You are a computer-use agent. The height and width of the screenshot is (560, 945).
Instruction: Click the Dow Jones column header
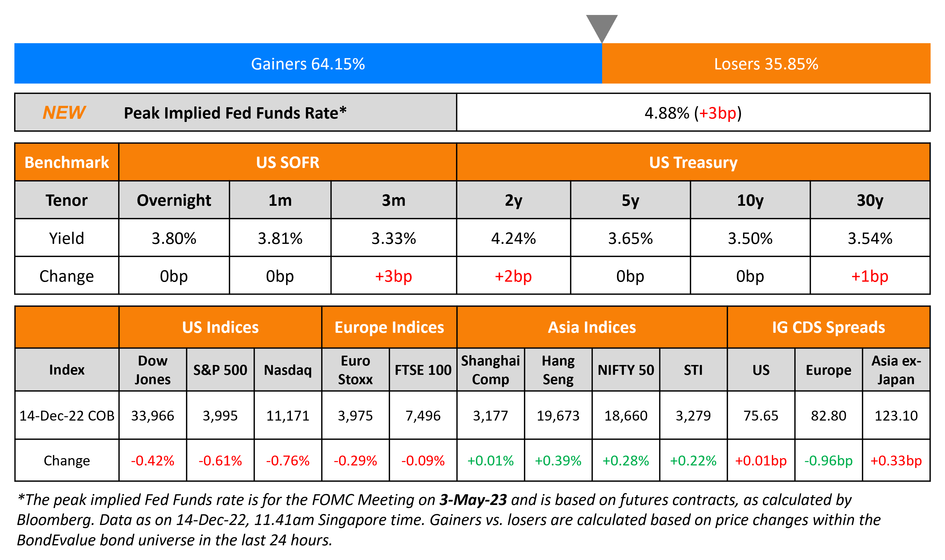(153, 370)
